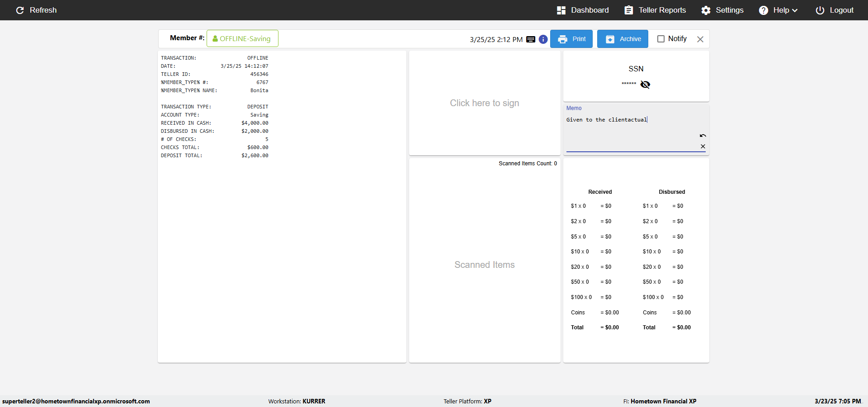The height and width of the screenshot is (407, 868).
Task: Click Logout
Action: 835,10
